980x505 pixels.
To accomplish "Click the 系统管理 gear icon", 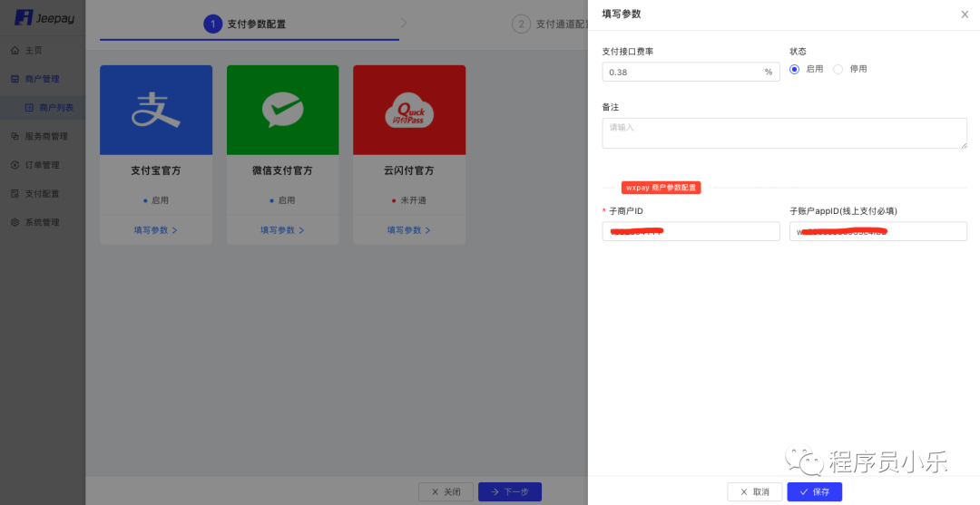I will click(15, 222).
